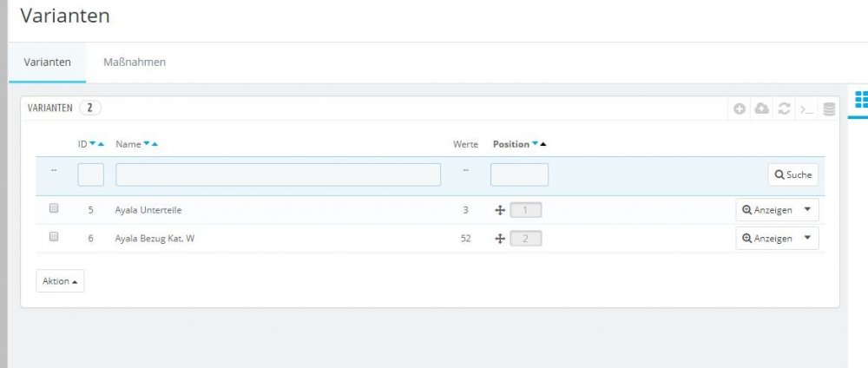Click the Werte value 3
Image resolution: width=868 pixels, height=368 pixels.
point(465,210)
